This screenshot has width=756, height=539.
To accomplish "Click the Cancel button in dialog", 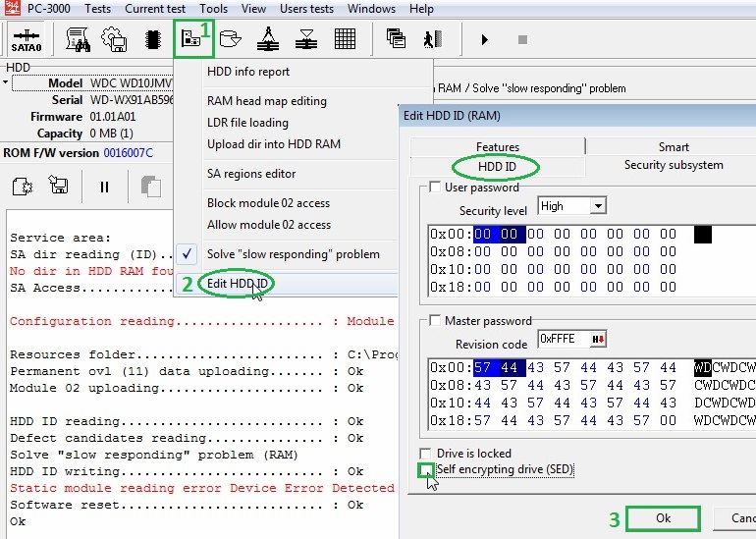I will [x=734, y=518].
